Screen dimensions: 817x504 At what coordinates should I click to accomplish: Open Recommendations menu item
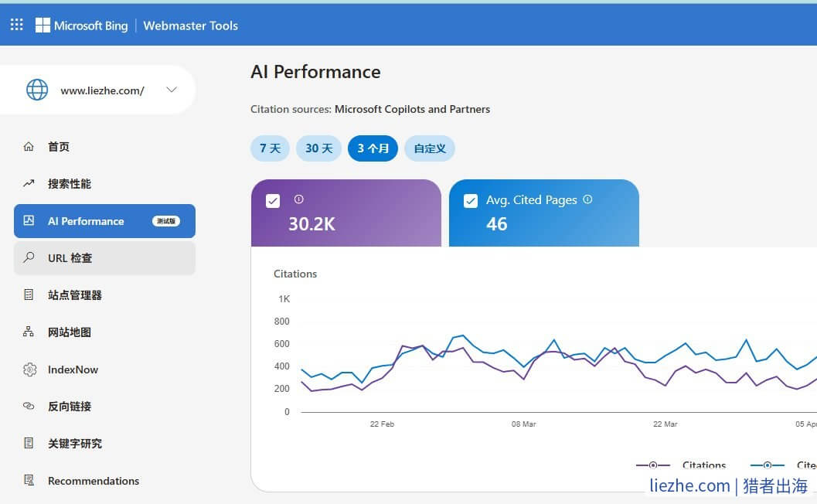[x=104, y=481]
